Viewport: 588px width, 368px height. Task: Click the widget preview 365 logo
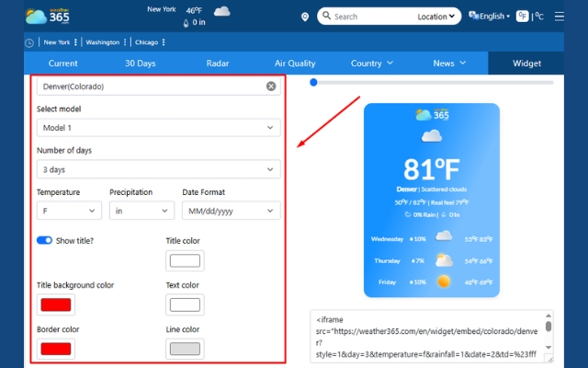pos(432,114)
